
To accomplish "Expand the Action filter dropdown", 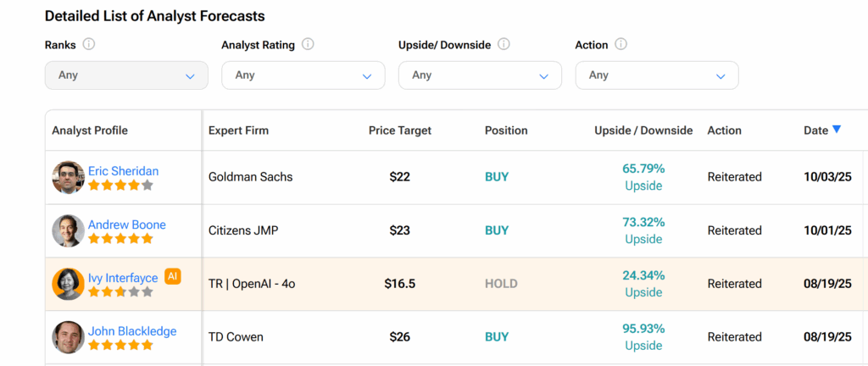I will click(x=657, y=75).
